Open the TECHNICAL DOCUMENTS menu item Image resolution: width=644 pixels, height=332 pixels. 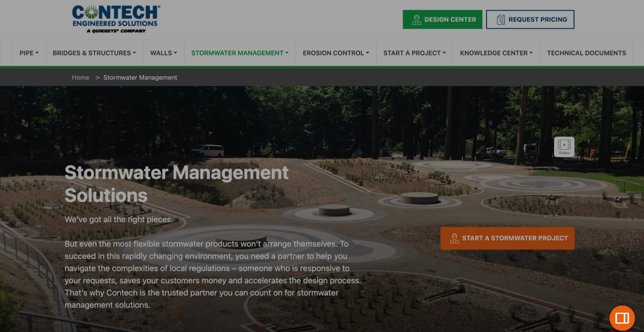pos(586,53)
